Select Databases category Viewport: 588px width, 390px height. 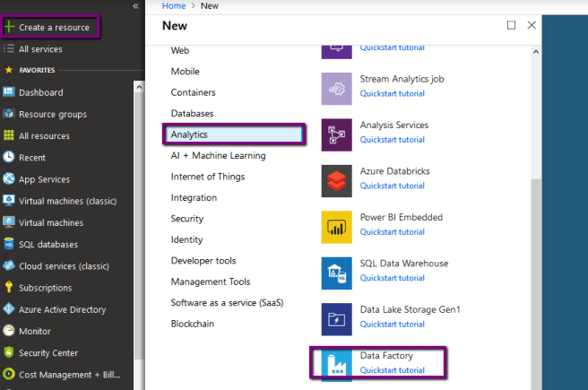pos(192,114)
